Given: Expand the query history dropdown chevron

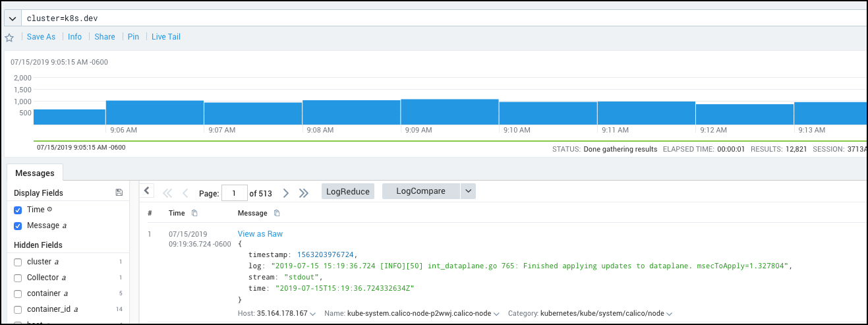Looking at the screenshot, I should tap(12, 18).
